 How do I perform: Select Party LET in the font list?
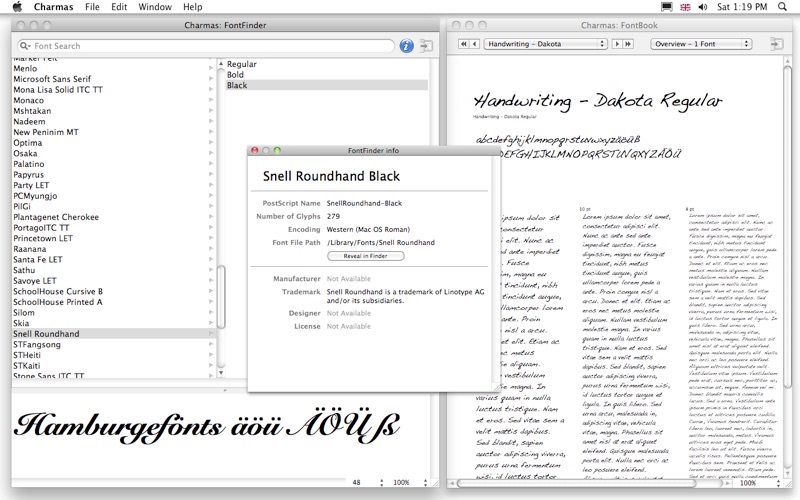[x=31, y=185]
